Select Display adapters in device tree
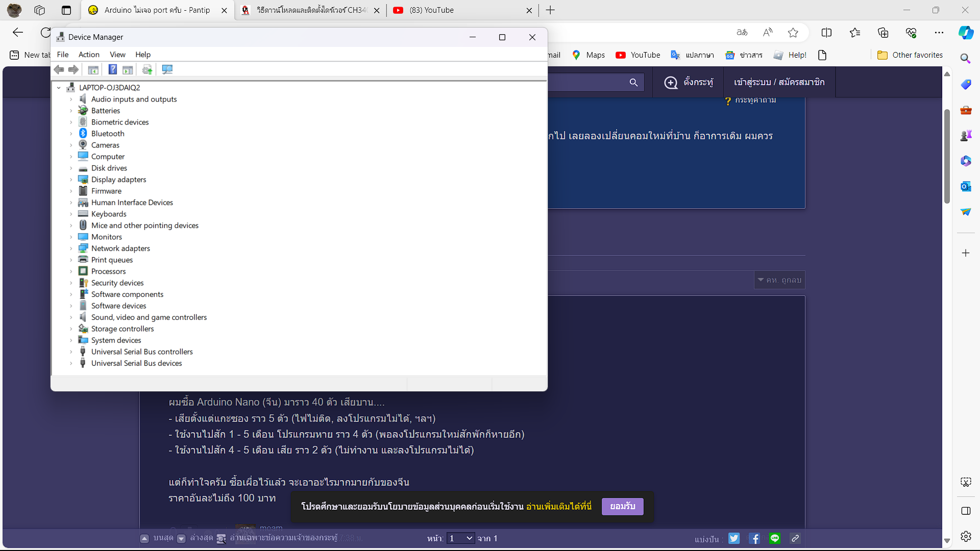This screenshot has height=551, width=980. (x=118, y=180)
